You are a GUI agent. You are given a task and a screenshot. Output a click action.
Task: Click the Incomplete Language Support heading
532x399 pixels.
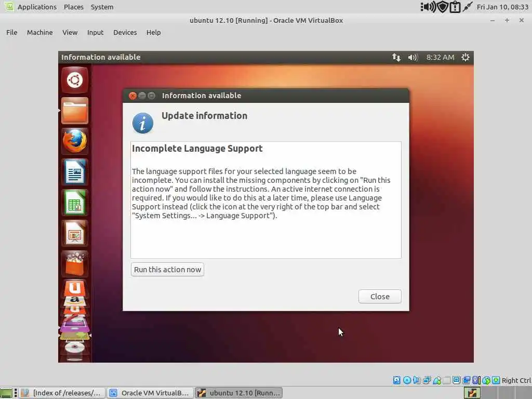coord(197,149)
